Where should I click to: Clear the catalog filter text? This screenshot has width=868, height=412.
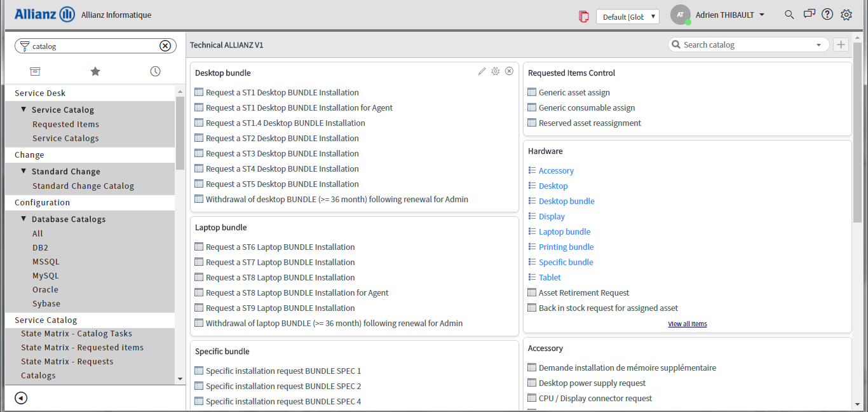165,46
